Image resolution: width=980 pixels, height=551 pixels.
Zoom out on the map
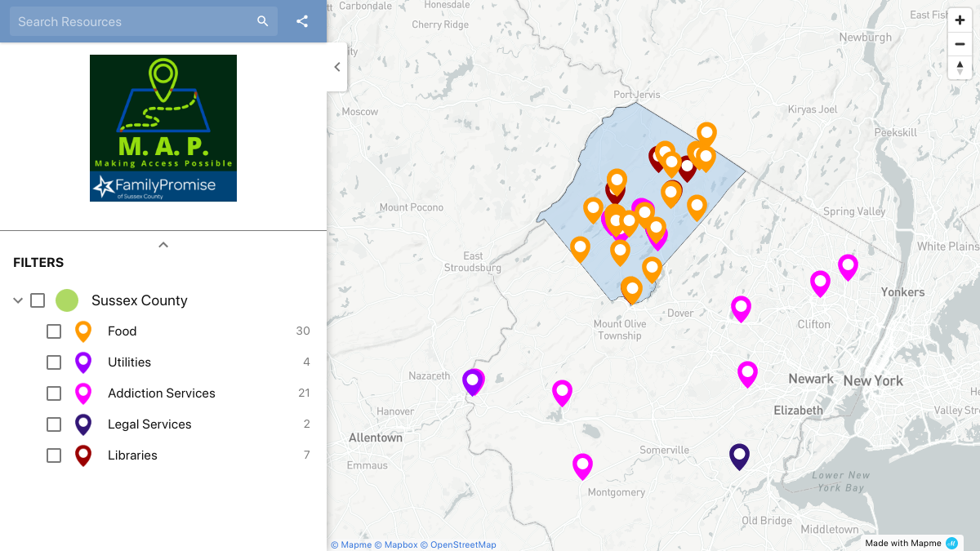tap(960, 44)
